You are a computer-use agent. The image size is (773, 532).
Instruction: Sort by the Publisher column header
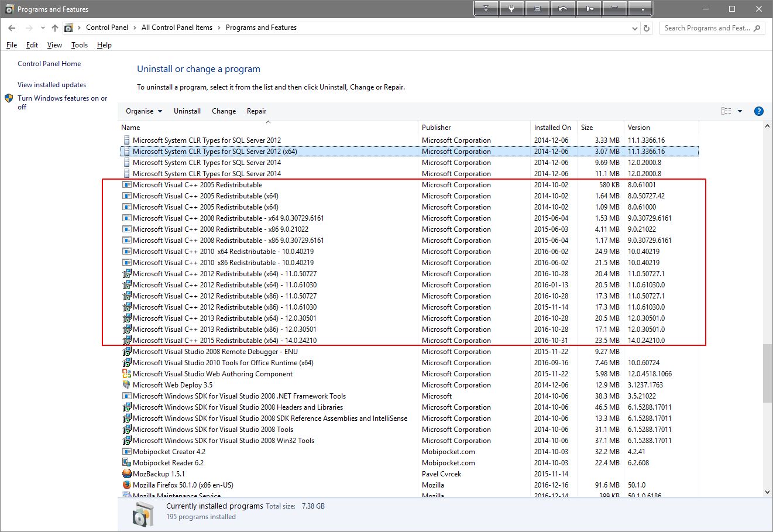474,128
